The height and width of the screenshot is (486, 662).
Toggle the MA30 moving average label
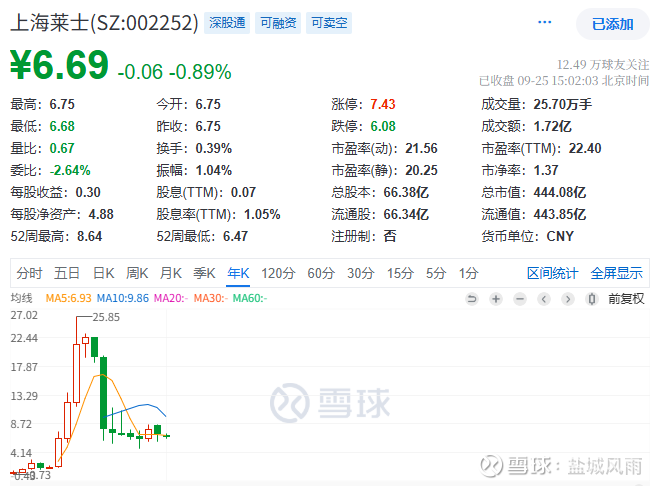tap(211, 299)
